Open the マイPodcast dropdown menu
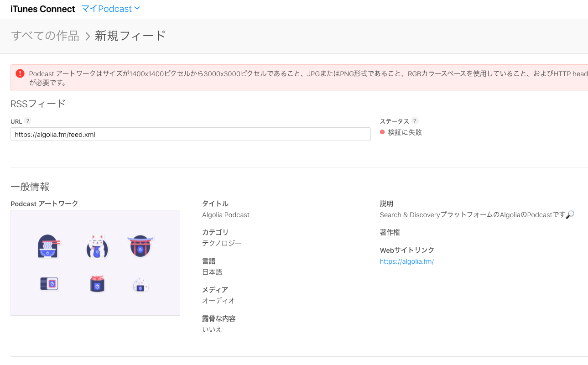Screen dimensions: 588x365 111,9
